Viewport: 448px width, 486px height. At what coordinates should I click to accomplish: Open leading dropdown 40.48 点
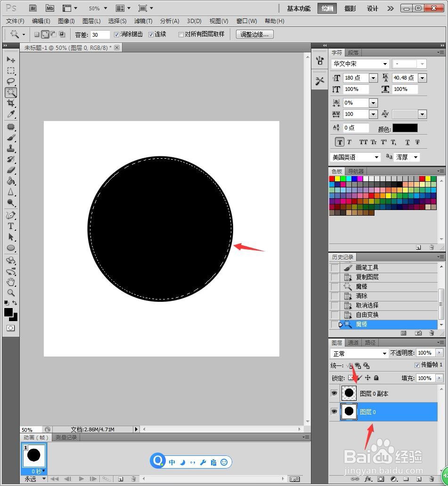click(422, 78)
